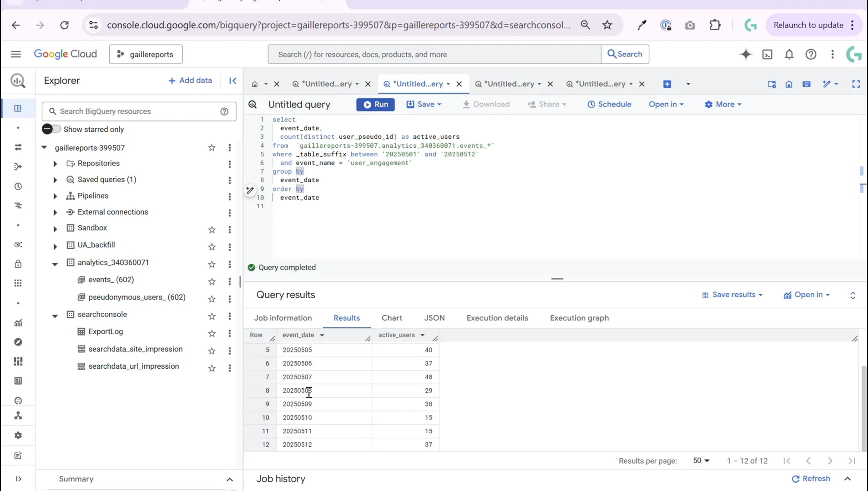Switch to the Chart tab

[392, 318]
